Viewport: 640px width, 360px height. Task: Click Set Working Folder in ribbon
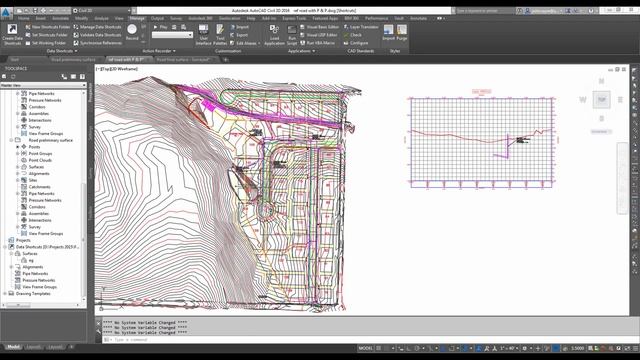click(x=45, y=43)
